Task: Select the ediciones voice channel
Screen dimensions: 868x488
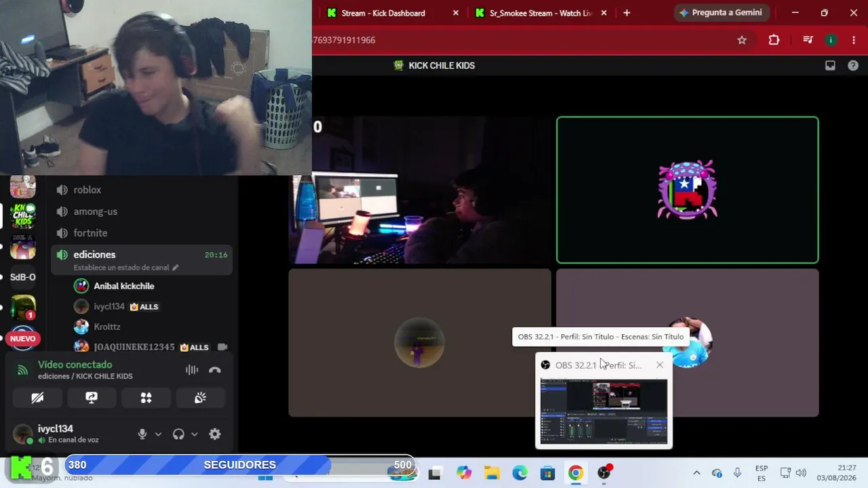Action: click(142, 260)
